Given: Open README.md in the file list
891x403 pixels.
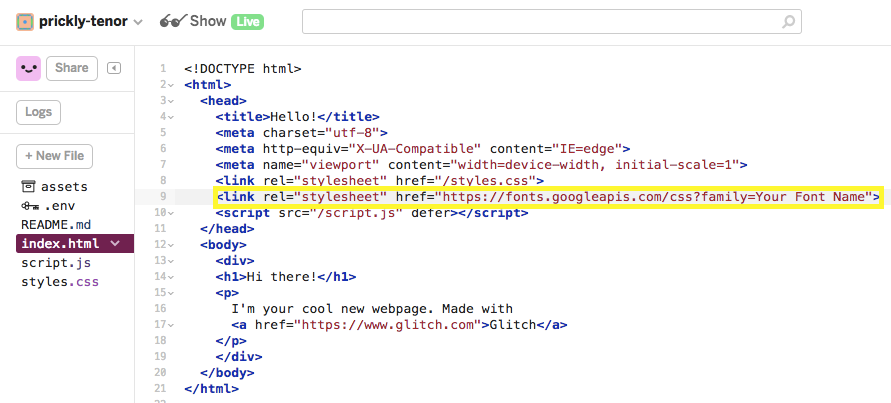Looking at the screenshot, I should point(56,225).
